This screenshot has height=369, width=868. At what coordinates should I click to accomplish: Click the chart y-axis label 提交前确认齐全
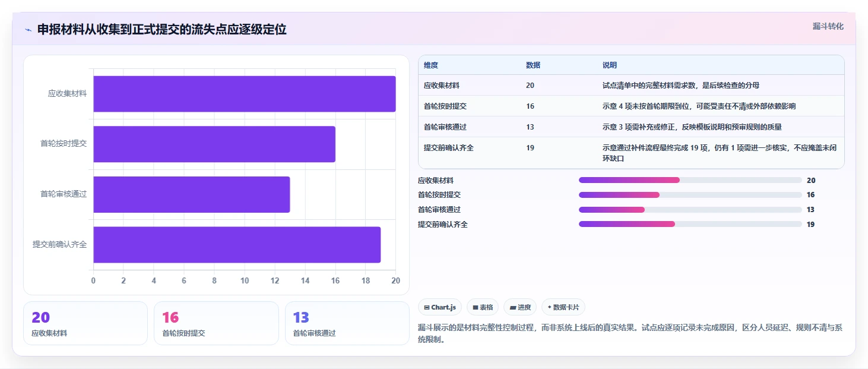pos(59,244)
